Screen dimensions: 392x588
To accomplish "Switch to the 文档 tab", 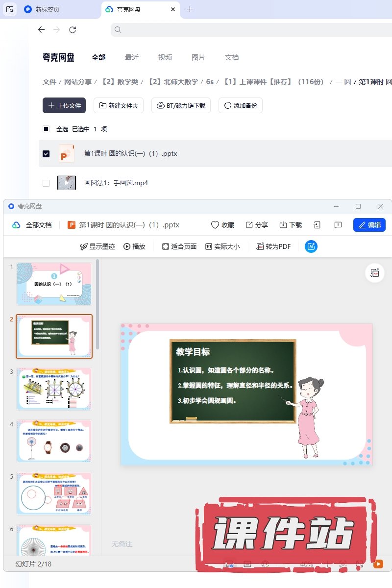I will 232,57.
